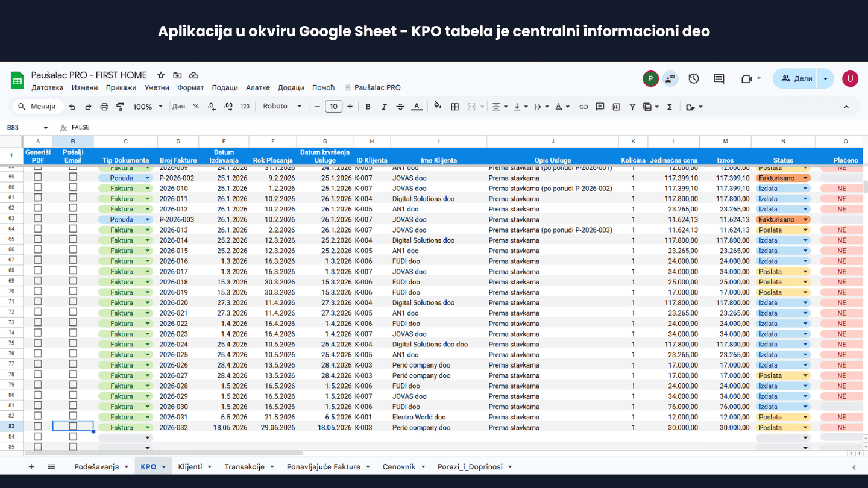Image resolution: width=868 pixels, height=488 pixels.
Task: Add a new sheet with plus
Action: 31,466
